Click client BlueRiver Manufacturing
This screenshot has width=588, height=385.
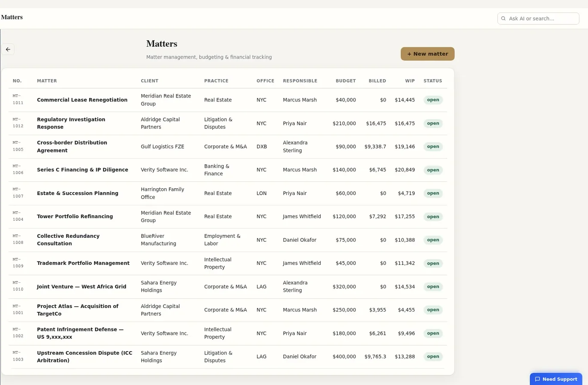point(158,240)
